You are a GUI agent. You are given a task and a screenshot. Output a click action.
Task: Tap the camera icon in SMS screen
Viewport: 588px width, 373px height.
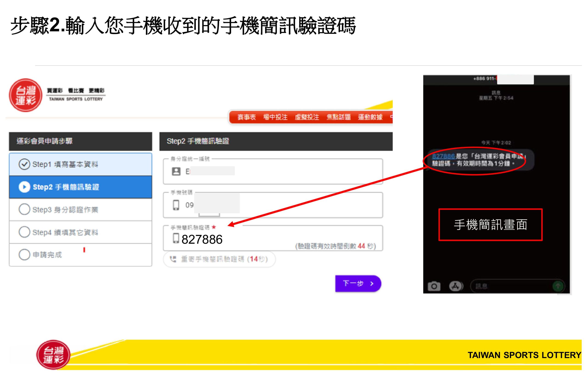click(x=434, y=286)
